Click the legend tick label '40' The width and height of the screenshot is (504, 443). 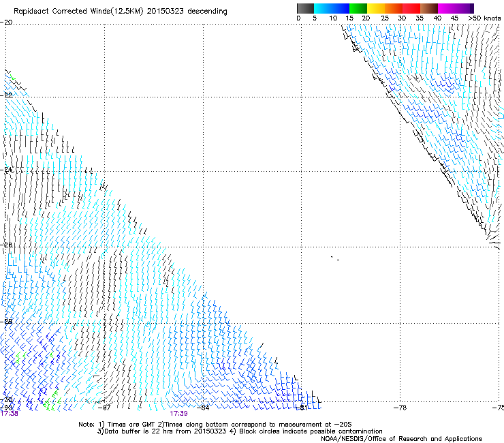437,18
